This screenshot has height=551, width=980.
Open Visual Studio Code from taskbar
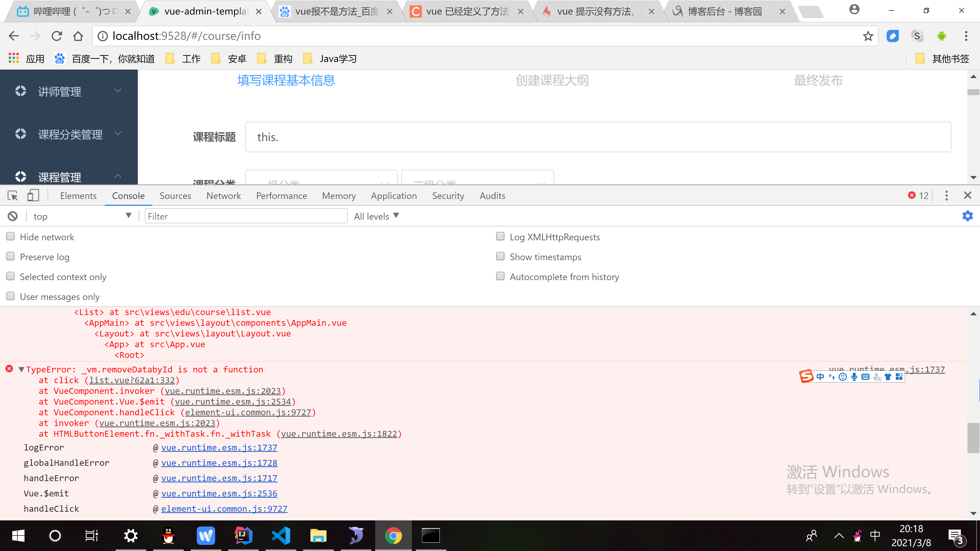pos(281,536)
